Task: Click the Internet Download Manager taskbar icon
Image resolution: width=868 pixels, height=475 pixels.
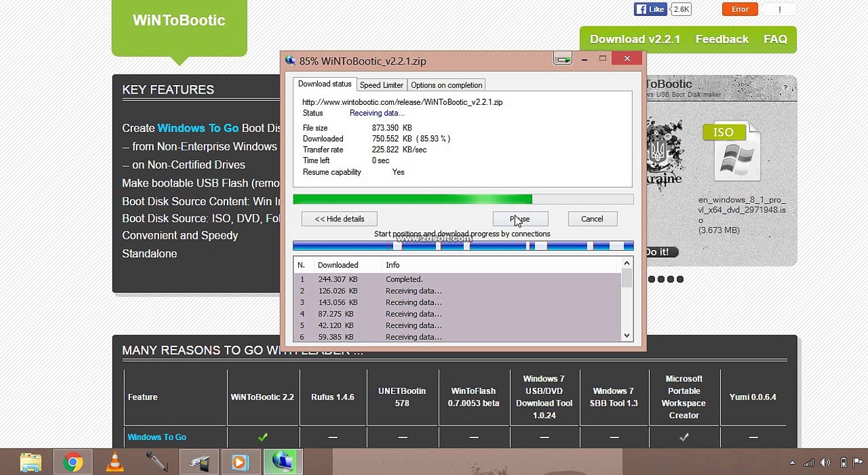Action: (283, 462)
